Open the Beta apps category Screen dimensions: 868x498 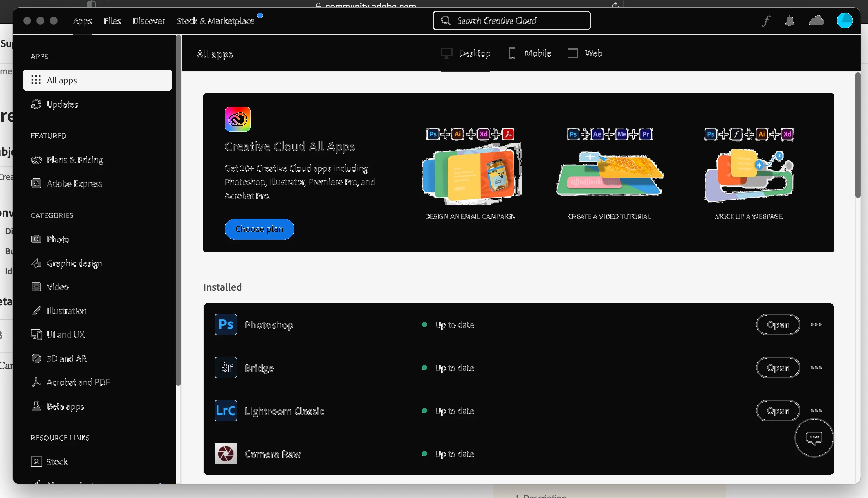pos(65,406)
